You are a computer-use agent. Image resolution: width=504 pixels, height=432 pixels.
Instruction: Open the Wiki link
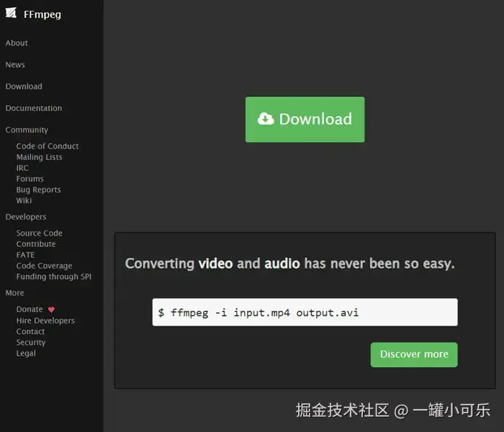click(x=24, y=201)
